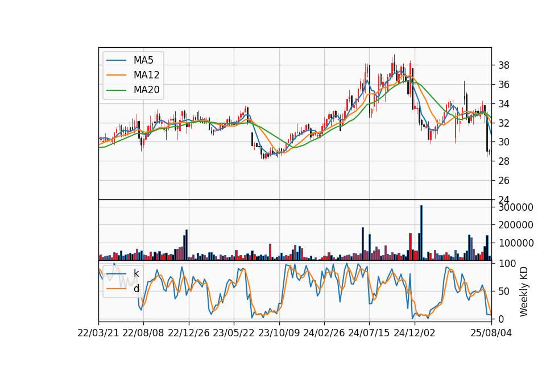546x392 pixels.
Task: Click the blue MA5 legend line sample
Action: pyautogui.click(x=116, y=60)
